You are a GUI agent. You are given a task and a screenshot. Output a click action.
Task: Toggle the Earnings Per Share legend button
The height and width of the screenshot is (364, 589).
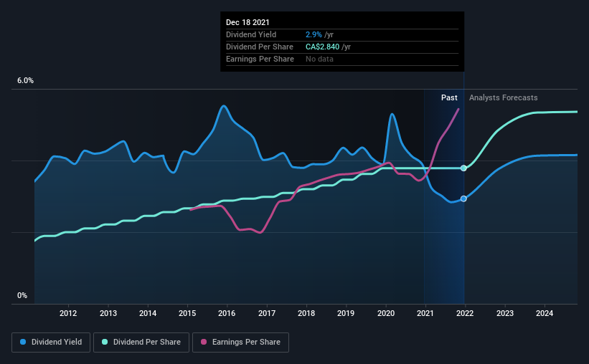[240, 343]
